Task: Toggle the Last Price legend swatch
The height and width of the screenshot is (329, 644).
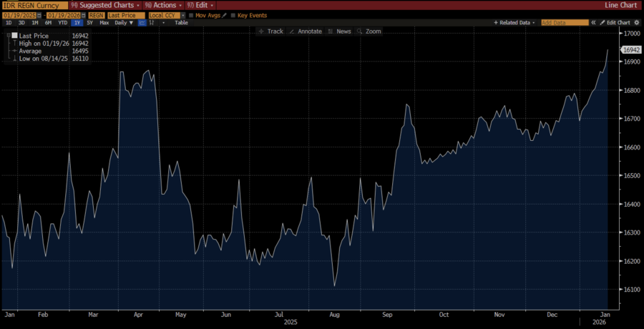Action: tap(14, 36)
